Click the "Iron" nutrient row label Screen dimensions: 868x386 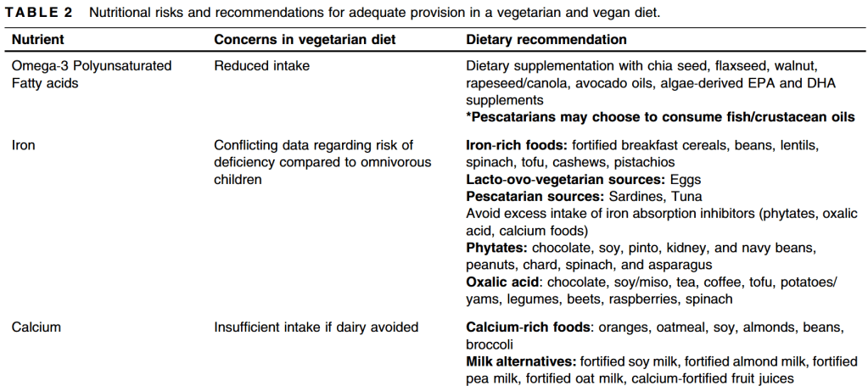point(24,145)
